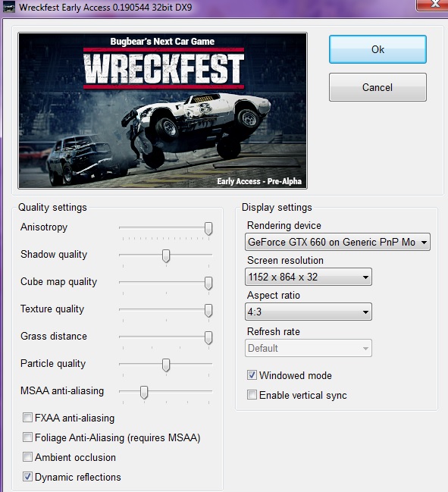
Task: Uncheck Dynamic reflections
Action: 27,477
